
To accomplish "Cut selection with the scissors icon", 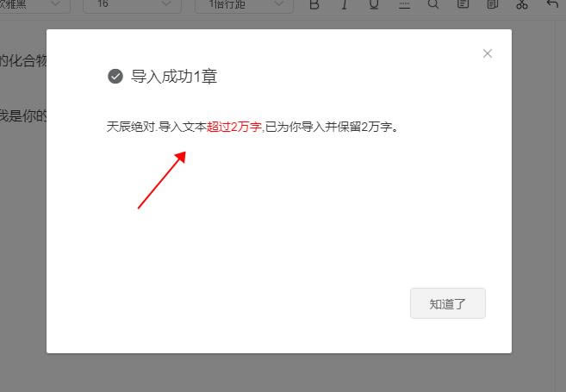I will 522,4.
